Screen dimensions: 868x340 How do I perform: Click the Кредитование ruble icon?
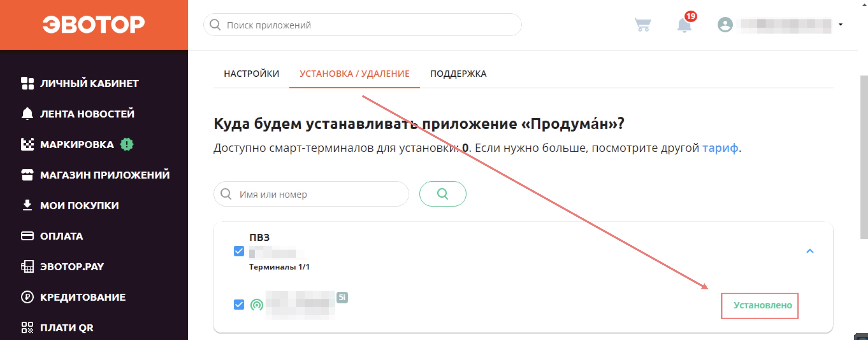[27, 297]
